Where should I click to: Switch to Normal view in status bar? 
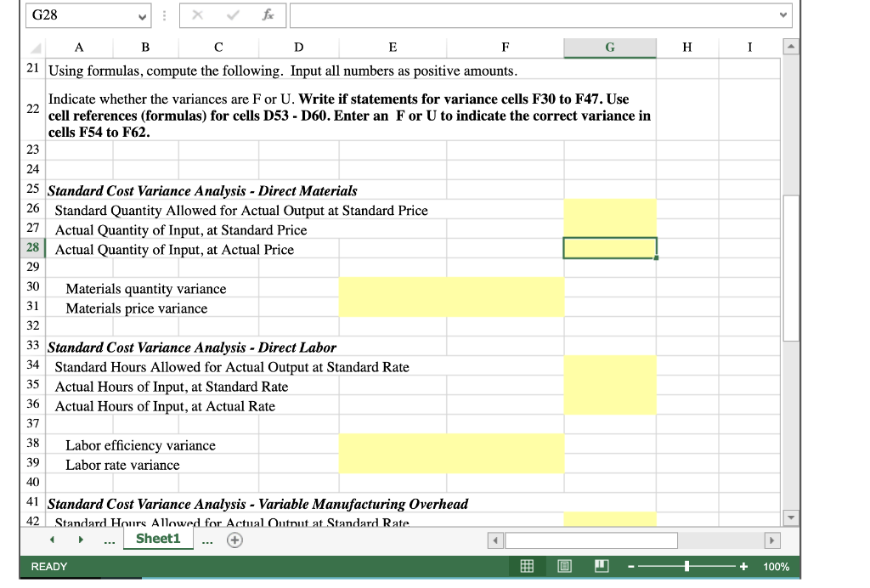(527, 566)
